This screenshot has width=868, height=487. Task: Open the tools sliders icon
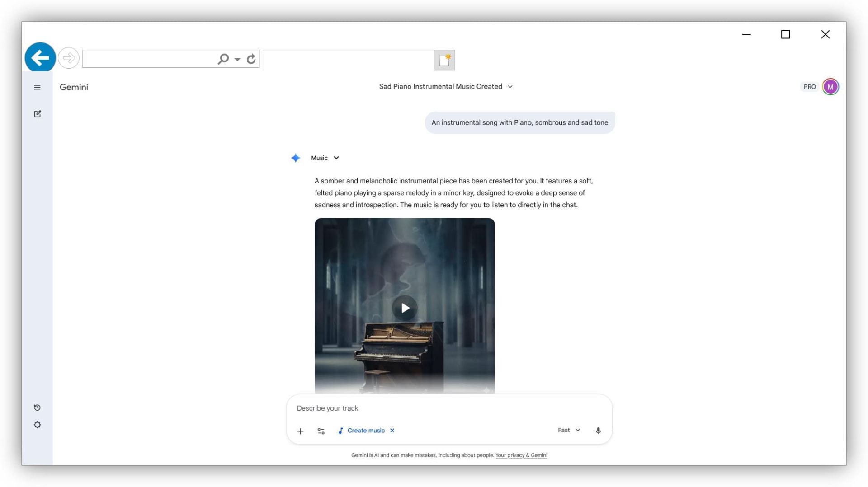click(x=321, y=431)
